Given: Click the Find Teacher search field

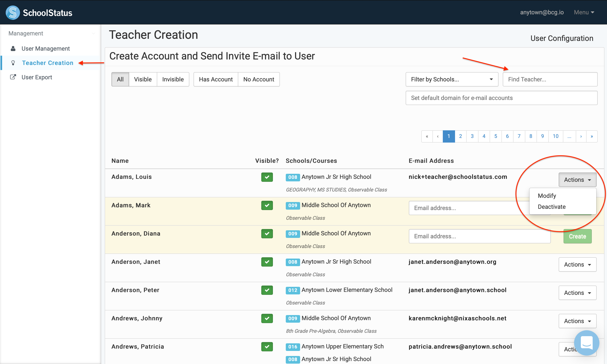Looking at the screenshot, I should pos(550,79).
